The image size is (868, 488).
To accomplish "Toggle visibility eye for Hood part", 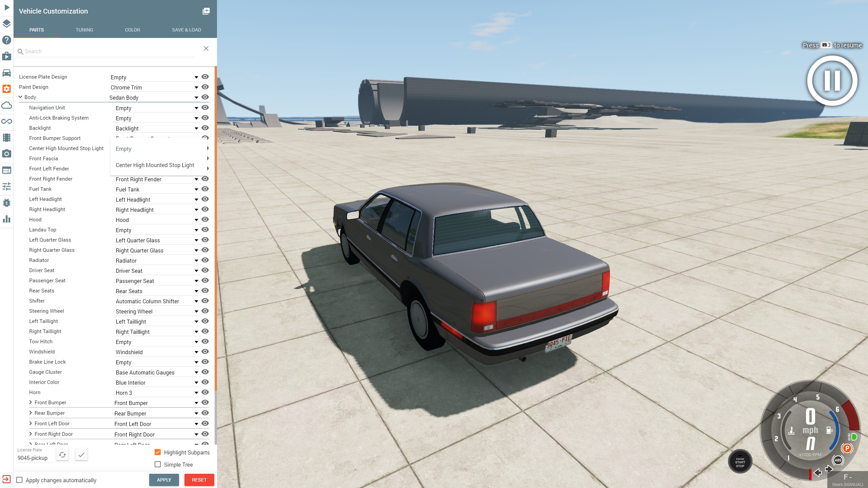I will (x=205, y=220).
